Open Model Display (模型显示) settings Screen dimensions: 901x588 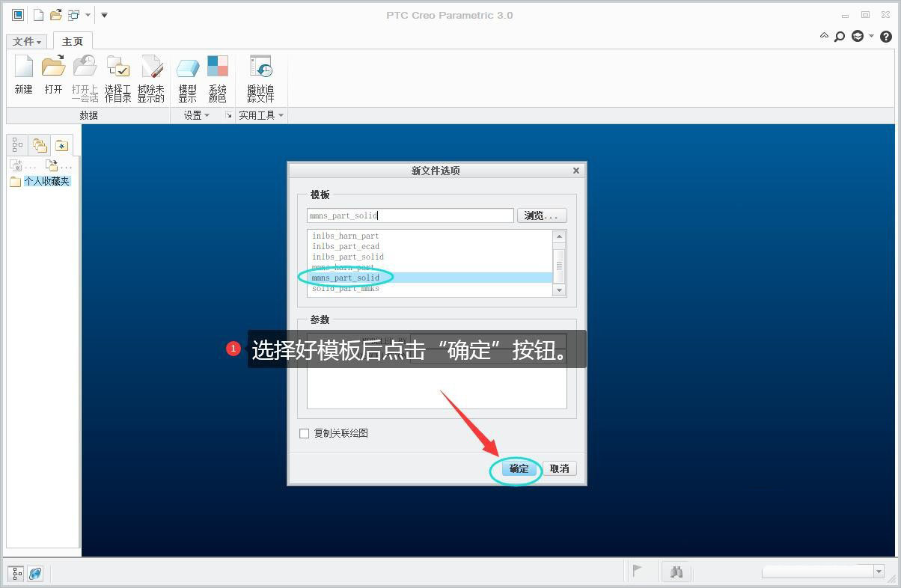tap(187, 79)
